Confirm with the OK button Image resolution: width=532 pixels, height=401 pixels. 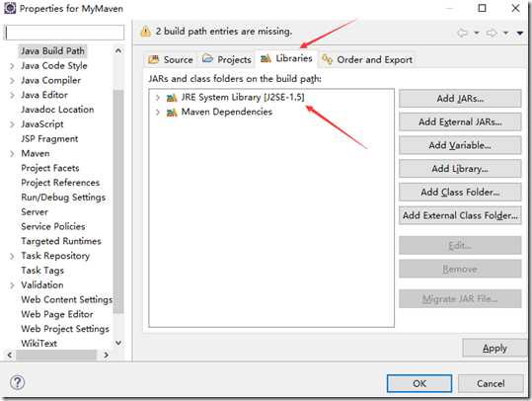[x=419, y=383]
